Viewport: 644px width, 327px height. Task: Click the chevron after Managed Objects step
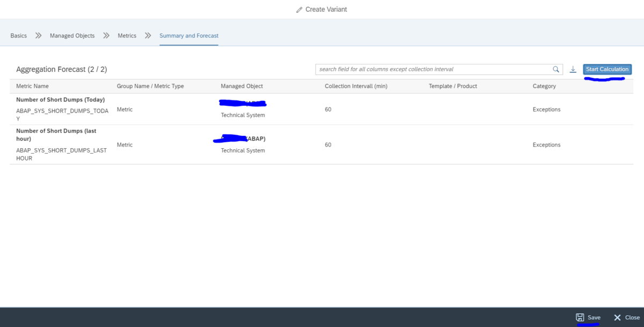[106, 35]
